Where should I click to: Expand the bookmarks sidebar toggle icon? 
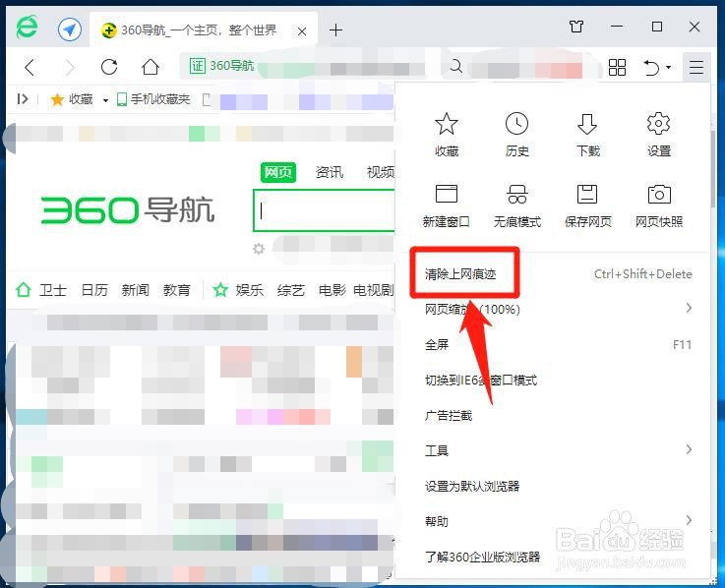[23, 99]
